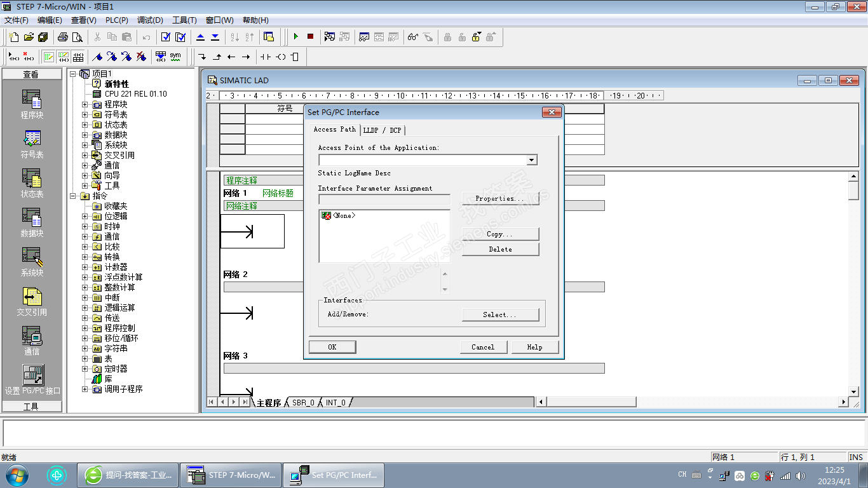This screenshot has height=488, width=868.
Task: Save the project using the floppy disk icon
Action: pyautogui.click(x=43, y=37)
